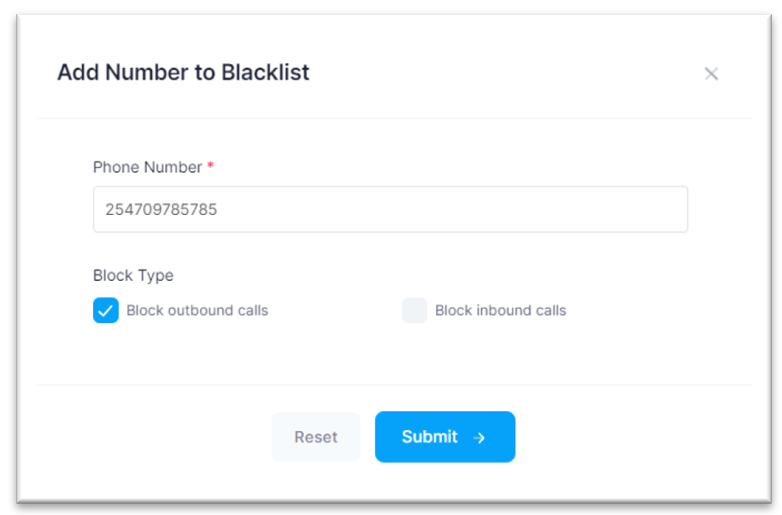782x515 pixels.
Task: Submit the blacklist number form
Action: click(445, 437)
